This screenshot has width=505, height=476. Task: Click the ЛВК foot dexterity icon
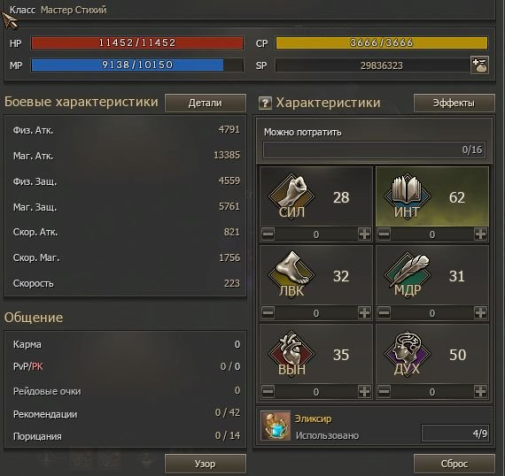click(292, 273)
